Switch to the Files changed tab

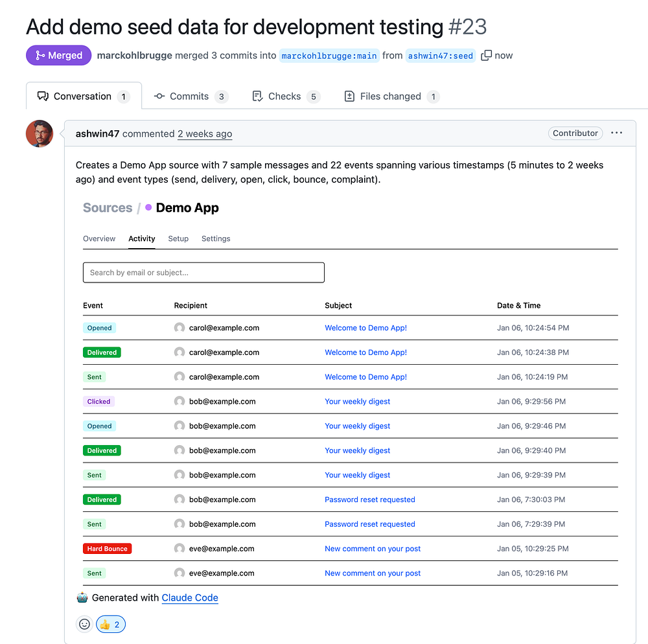coord(391,97)
